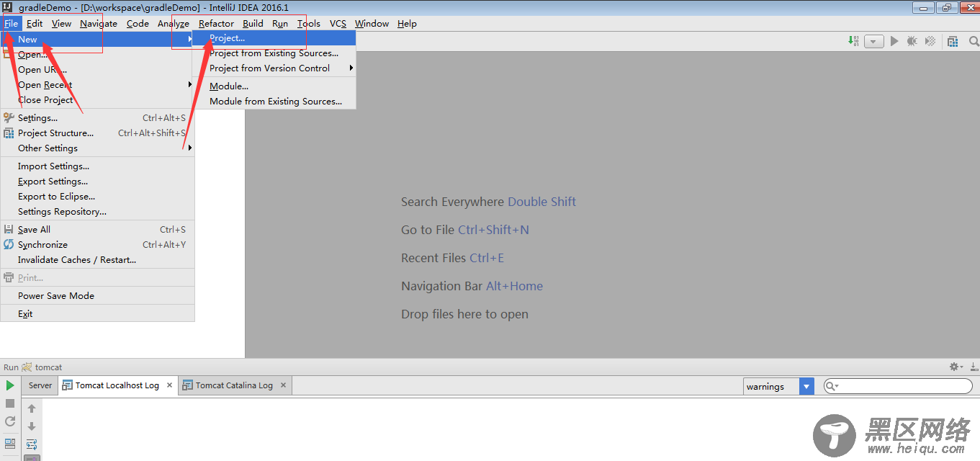980x461 pixels.
Task: Click the up arrow in log toolbar
Action: 32,408
